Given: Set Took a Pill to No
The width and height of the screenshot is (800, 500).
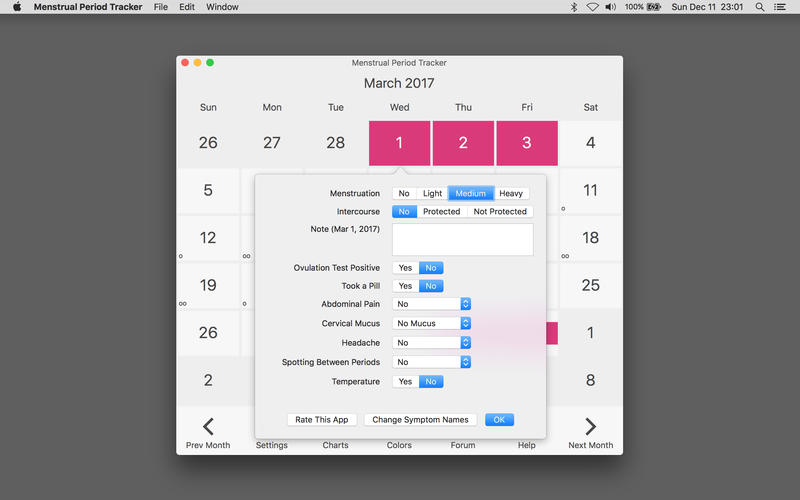Looking at the screenshot, I should click(x=431, y=286).
